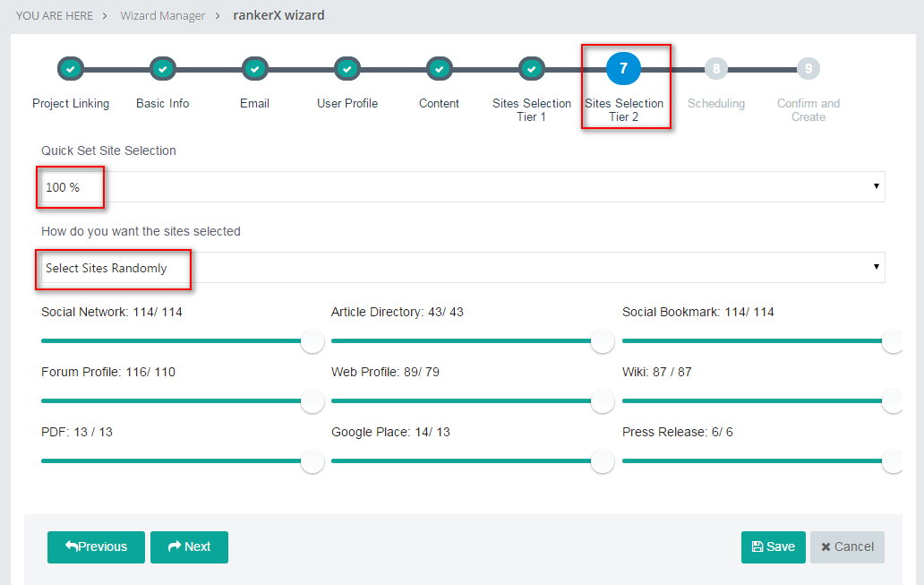Screen dimensions: 924x585
Task: Click the 'Article Directory: 43/ 43' text
Action: coord(398,312)
